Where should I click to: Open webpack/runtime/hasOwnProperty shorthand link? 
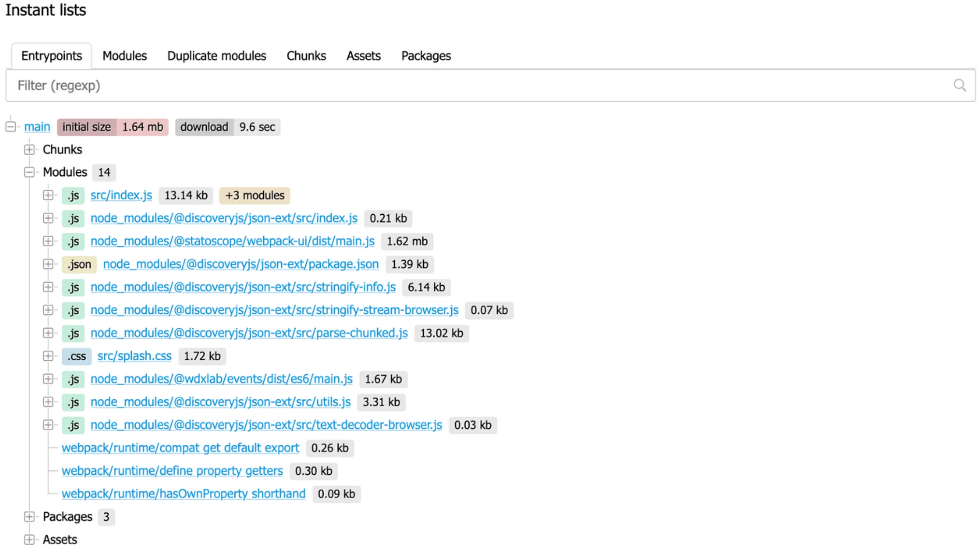(x=184, y=494)
